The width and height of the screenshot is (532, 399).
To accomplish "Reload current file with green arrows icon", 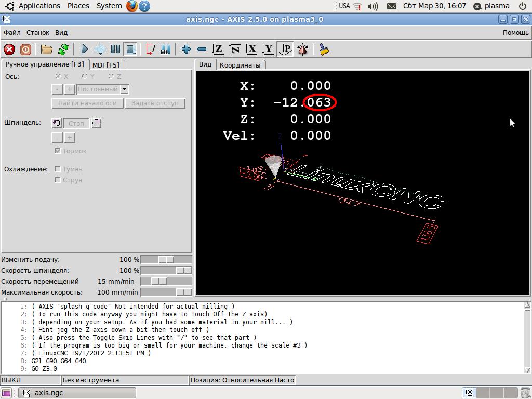I will 63,49.
